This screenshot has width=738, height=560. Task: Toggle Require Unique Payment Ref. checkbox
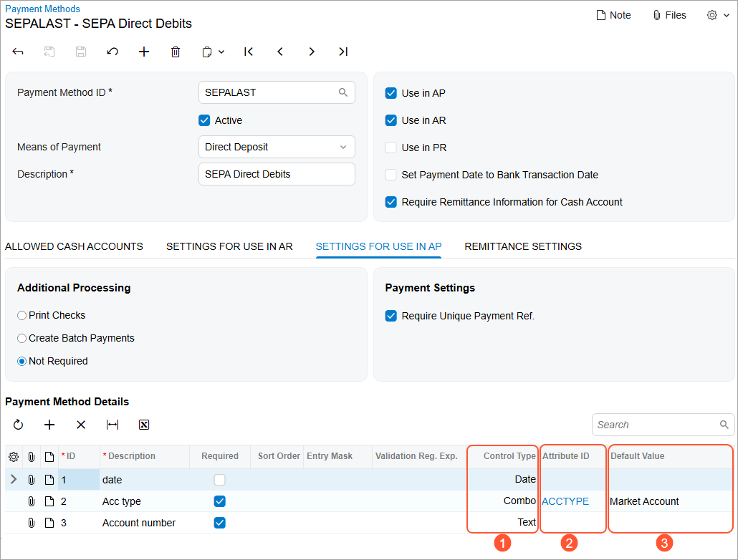click(x=391, y=316)
